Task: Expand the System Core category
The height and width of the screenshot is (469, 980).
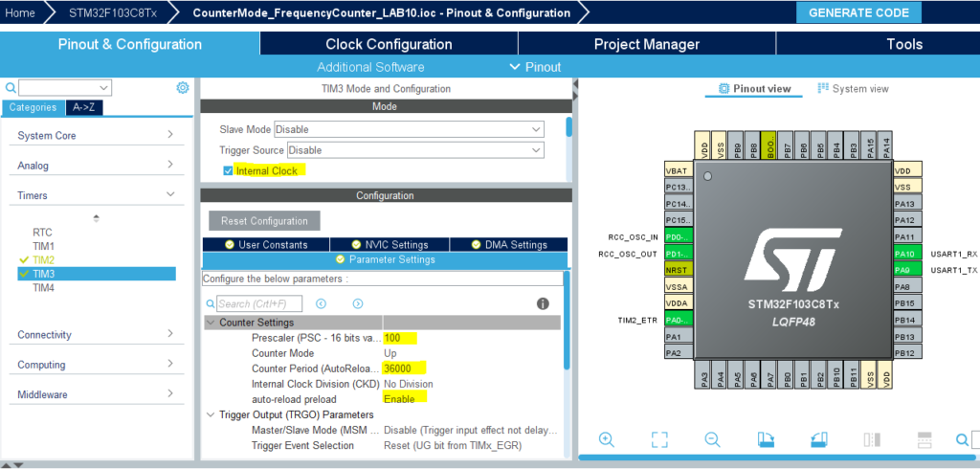Action: 96,136
